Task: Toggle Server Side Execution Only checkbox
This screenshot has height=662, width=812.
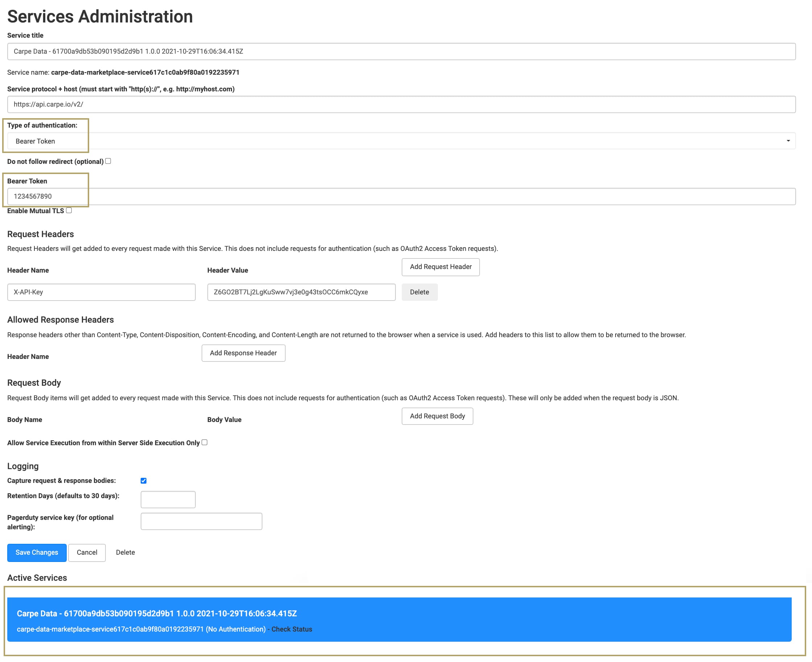Action: (x=205, y=442)
